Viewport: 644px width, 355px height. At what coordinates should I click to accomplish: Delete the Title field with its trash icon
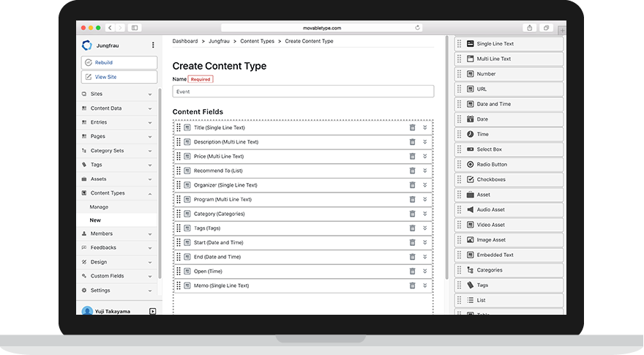pyautogui.click(x=412, y=127)
